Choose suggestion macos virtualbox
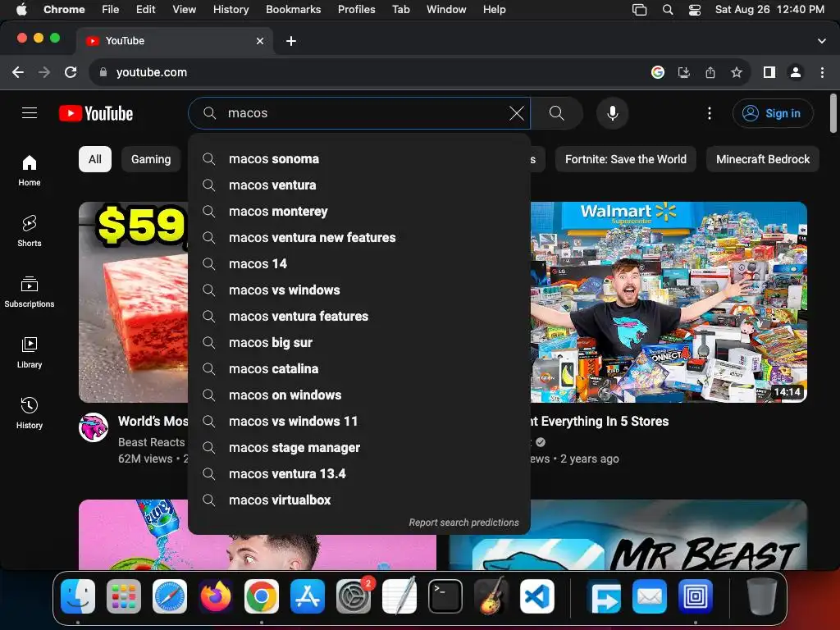Viewport: 840px width, 630px height. (359, 500)
